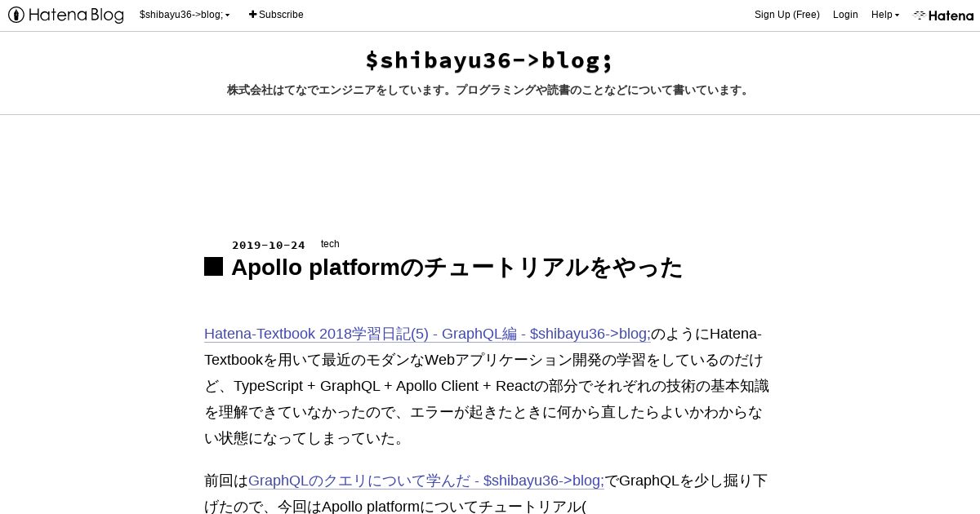Expand the Help dropdown
Screen dimensions: 980x514
pyautogui.click(x=885, y=15)
